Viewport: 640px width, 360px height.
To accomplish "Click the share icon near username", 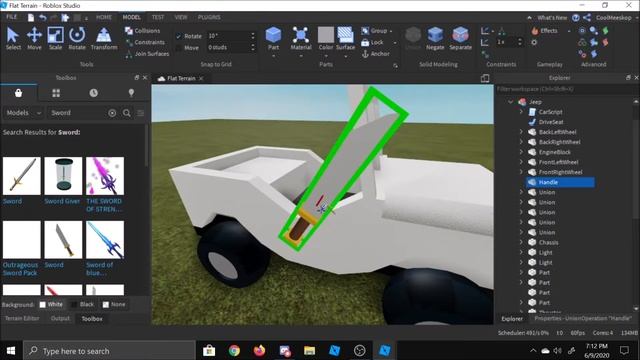I will point(587,18).
